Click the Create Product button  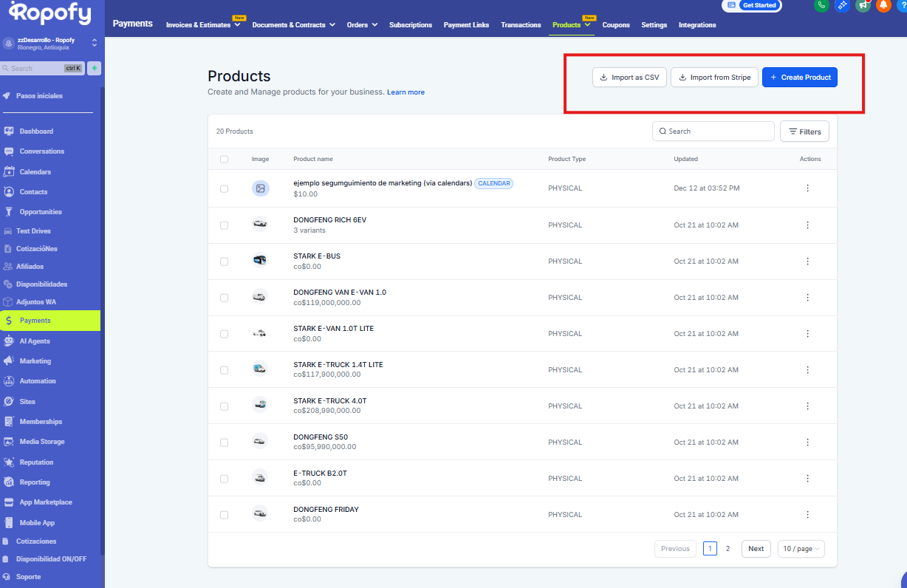(799, 78)
